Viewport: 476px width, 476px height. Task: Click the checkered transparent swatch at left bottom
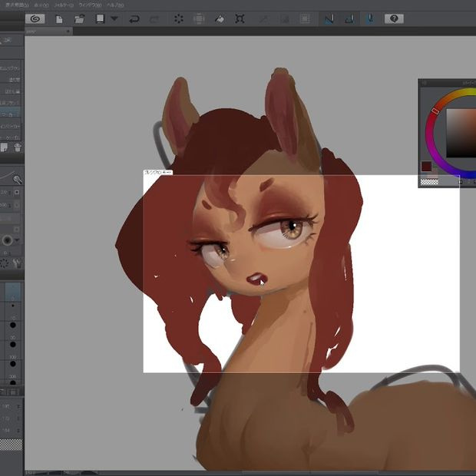pyautogui.click(x=11, y=445)
